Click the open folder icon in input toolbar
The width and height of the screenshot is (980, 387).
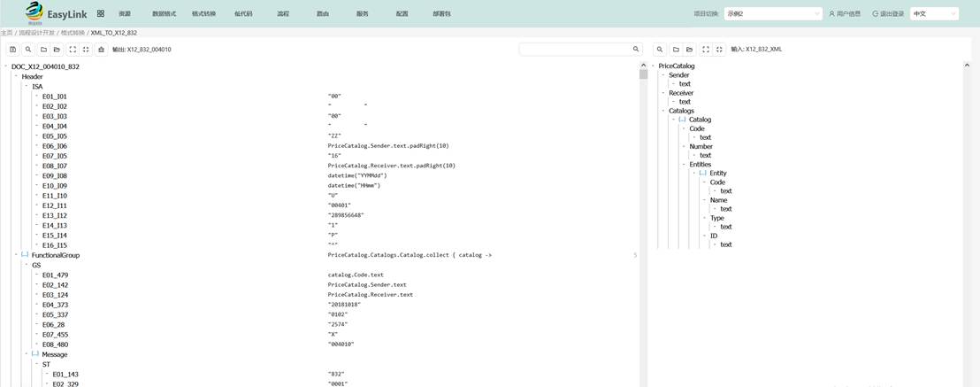pyautogui.click(x=690, y=50)
